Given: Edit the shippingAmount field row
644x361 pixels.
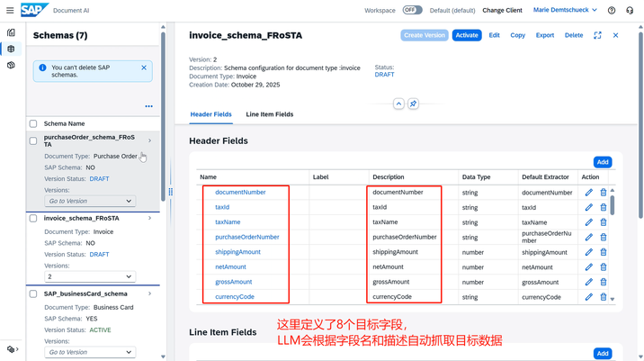Looking at the screenshot, I should pyautogui.click(x=588, y=252).
